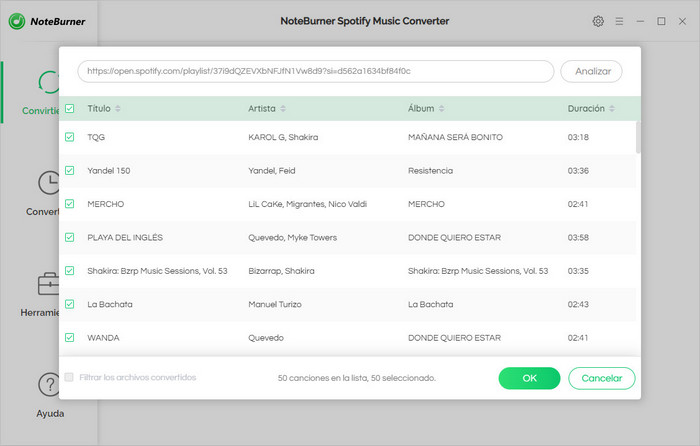The width and height of the screenshot is (700, 446).
Task: Enable Filtrar los archivos convertidos checkbox
Action: [x=69, y=377]
